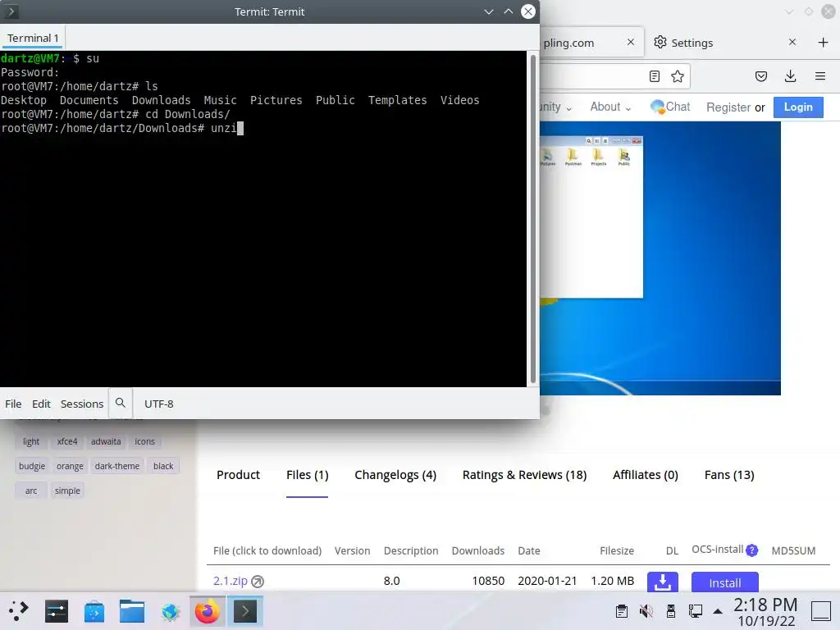The image size is (840, 630).
Task: Open the Fans (13) tab
Action: (729, 475)
